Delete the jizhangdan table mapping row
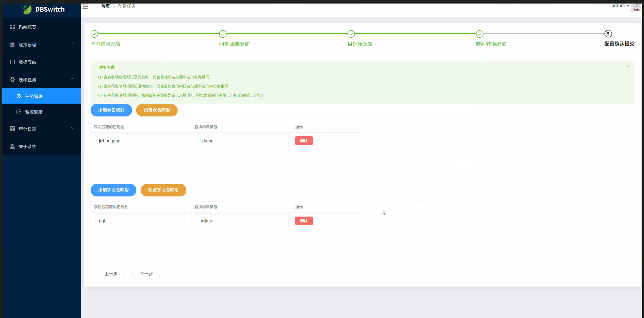The height and width of the screenshot is (318, 644). point(304,141)
